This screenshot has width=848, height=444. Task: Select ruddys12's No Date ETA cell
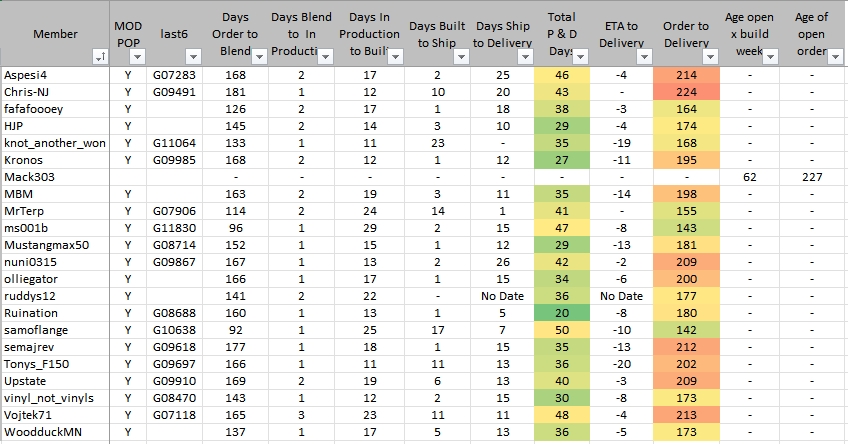(x=623, y=295)
